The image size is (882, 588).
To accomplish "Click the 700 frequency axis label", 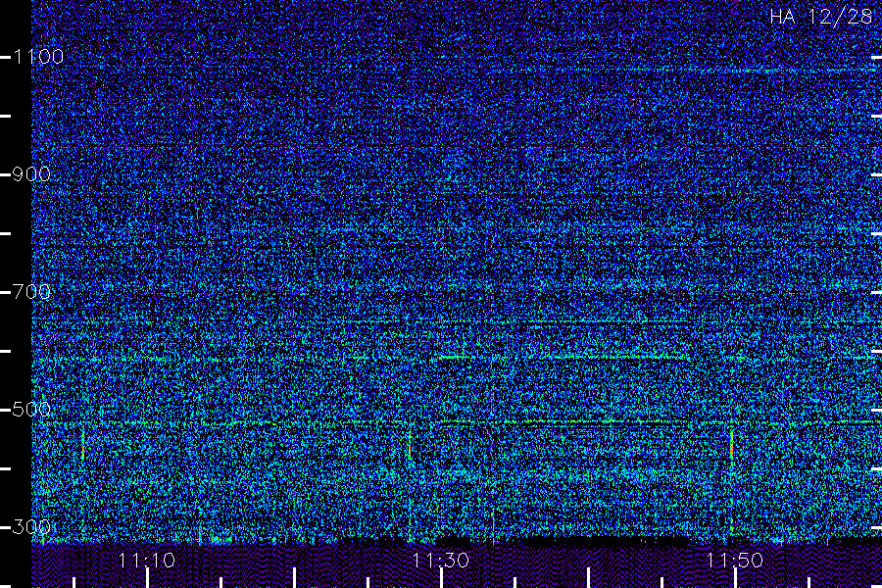I will (31, 292).
